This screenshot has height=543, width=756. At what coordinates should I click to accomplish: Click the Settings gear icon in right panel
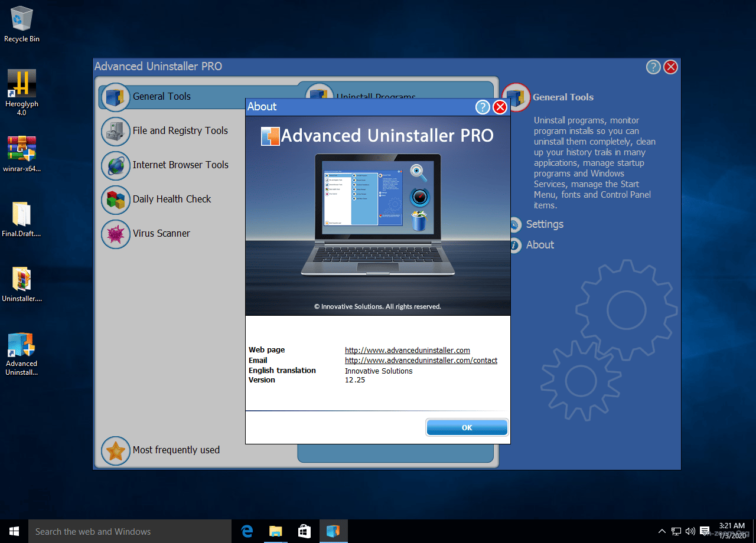pyautogui.click(x=515, y=224)
